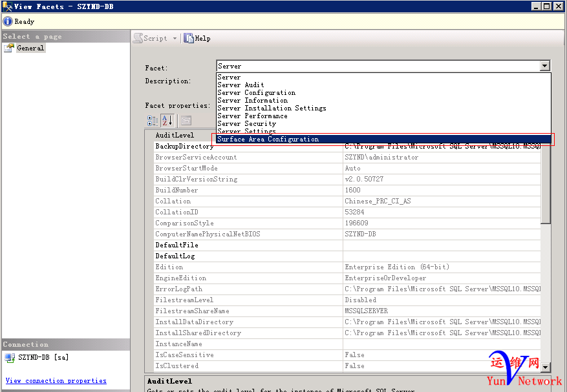Choose Server Installation Settings facet
The height and width of the screenshot is (392, 567).
[x=272, y=108]
